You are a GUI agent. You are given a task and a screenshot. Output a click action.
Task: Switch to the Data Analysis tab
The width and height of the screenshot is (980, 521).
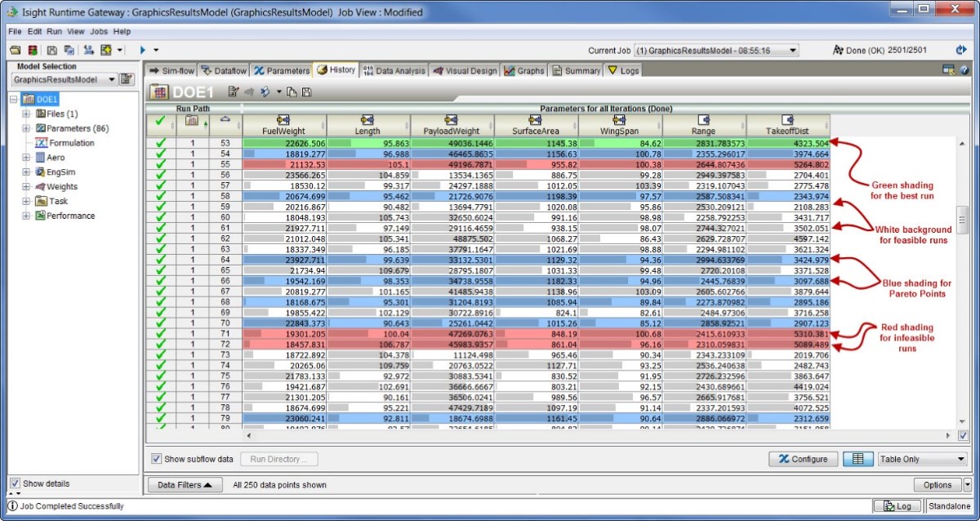coord(394,70)
